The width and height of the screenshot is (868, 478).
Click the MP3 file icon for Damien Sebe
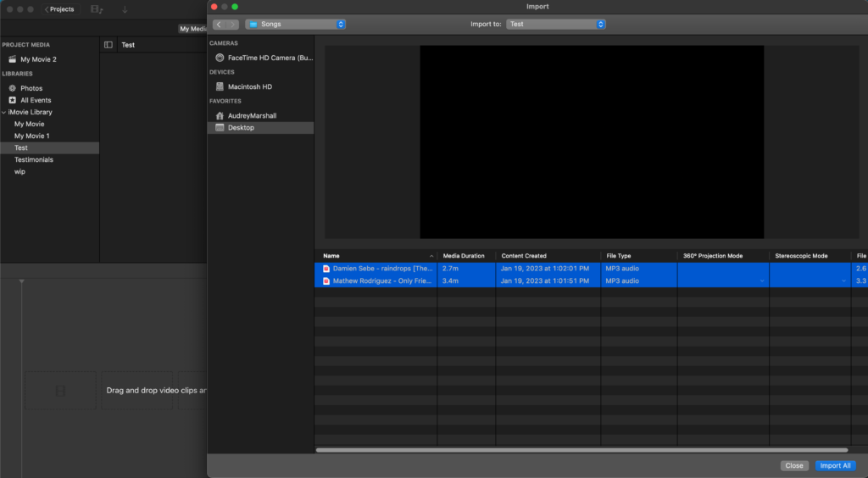click(326, 269)
